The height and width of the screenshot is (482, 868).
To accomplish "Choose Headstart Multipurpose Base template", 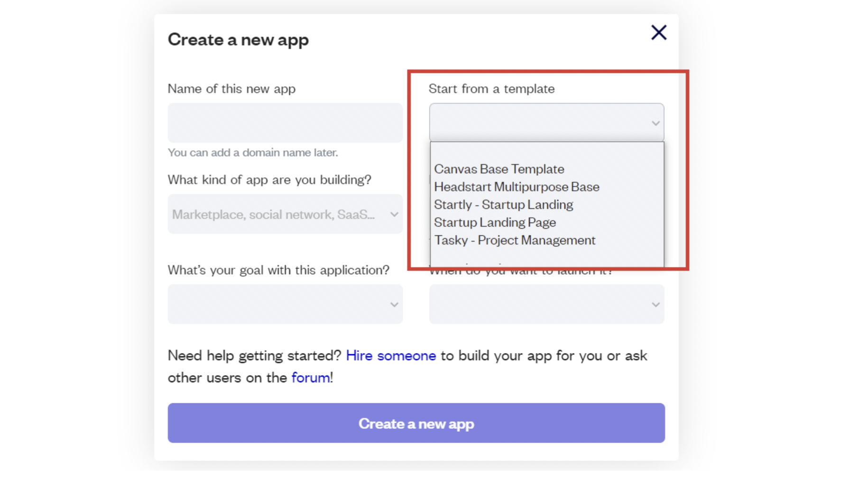I will (x=517, y=187).
